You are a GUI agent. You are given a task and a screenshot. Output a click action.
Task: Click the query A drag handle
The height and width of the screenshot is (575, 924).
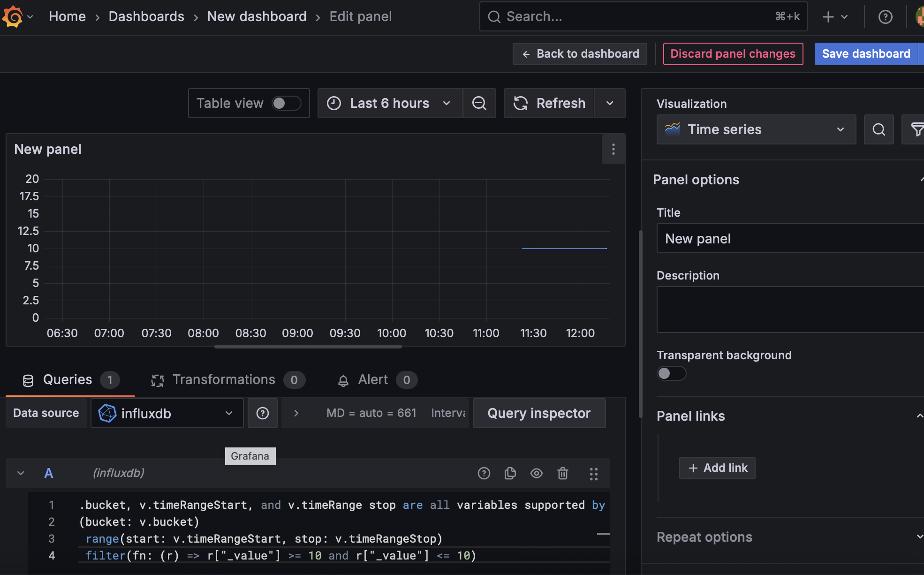(x=593, y=474)
